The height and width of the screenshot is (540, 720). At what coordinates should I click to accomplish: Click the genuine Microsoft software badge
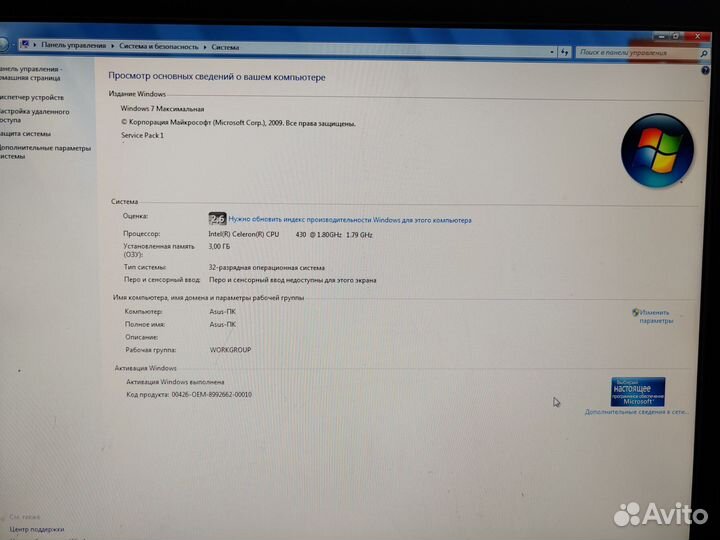click(638, 392)
